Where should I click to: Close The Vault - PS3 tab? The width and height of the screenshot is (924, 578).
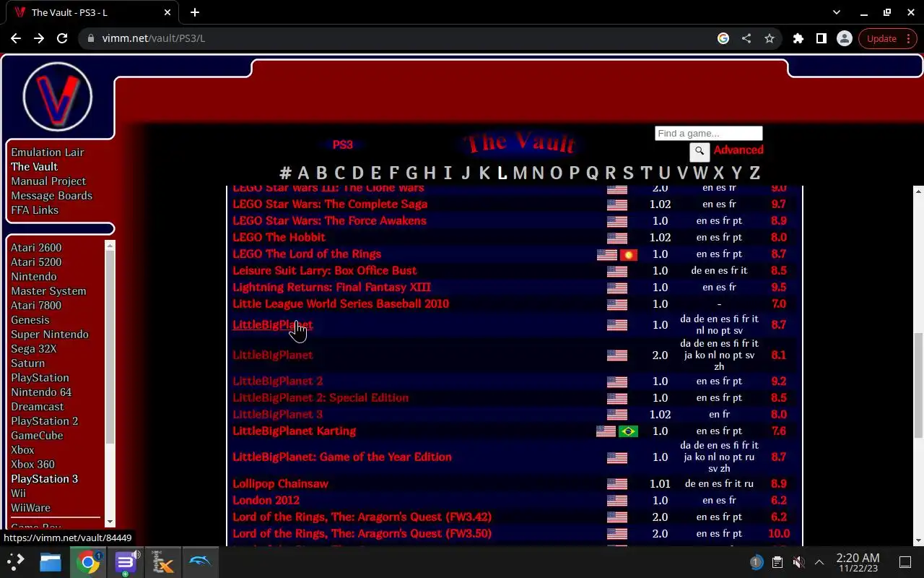[x=167, y=12]
